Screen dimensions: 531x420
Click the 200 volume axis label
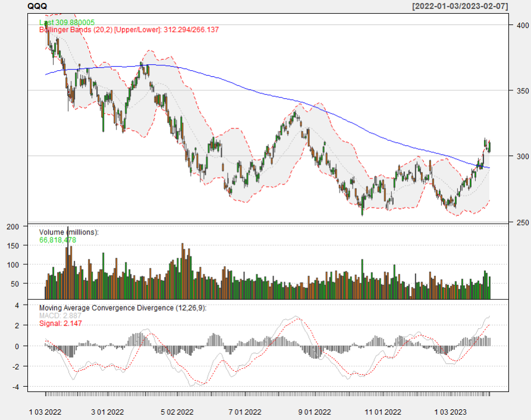13,227
